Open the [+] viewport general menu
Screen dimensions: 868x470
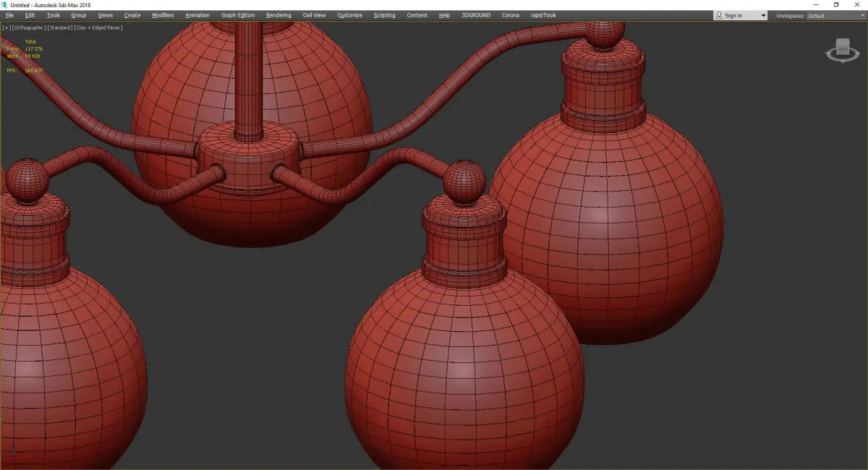7,27
